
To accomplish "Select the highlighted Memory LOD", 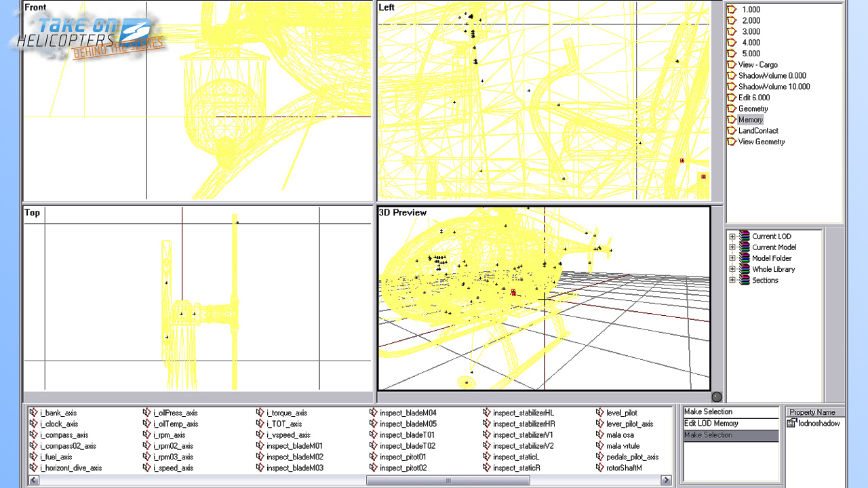I will [x=751, y=120].
